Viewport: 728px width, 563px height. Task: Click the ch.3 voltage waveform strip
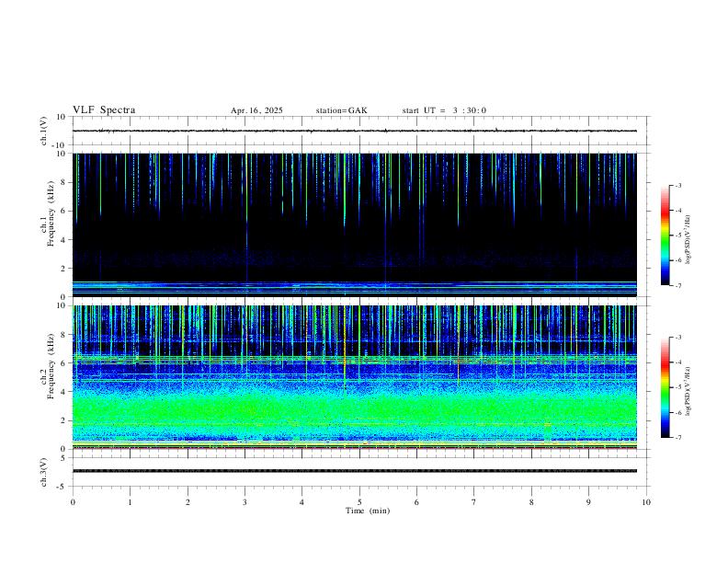click(355, 471)
